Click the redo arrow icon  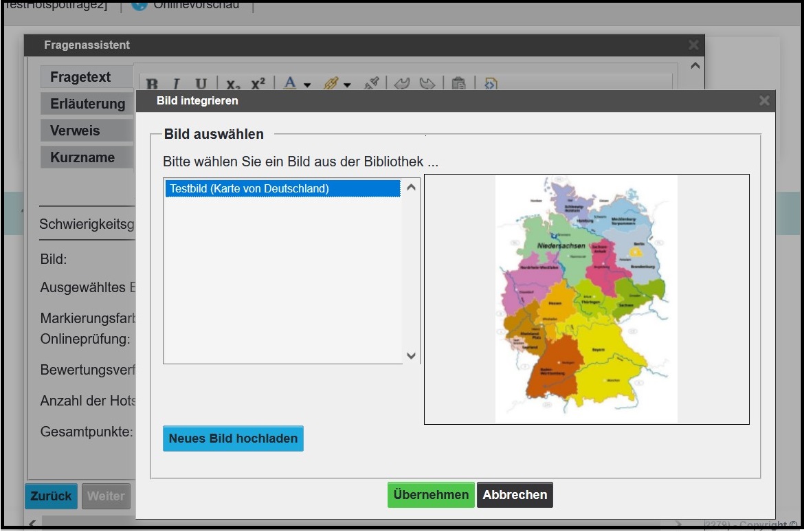click(x=427, y=84)
